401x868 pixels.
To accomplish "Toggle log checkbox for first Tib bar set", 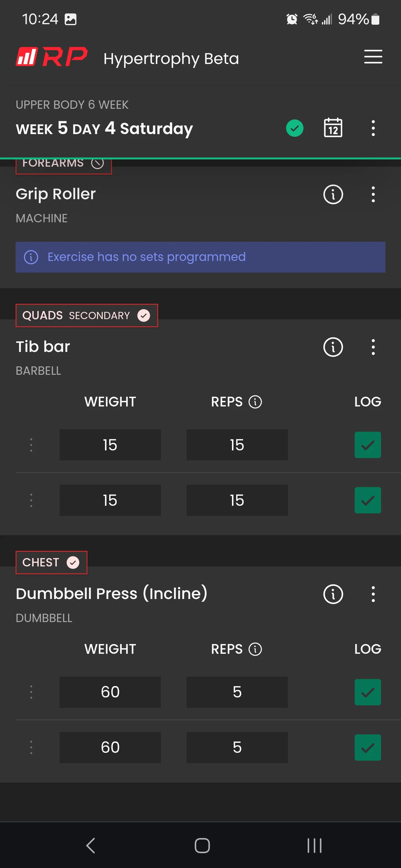I will click(x=368, y=445).
